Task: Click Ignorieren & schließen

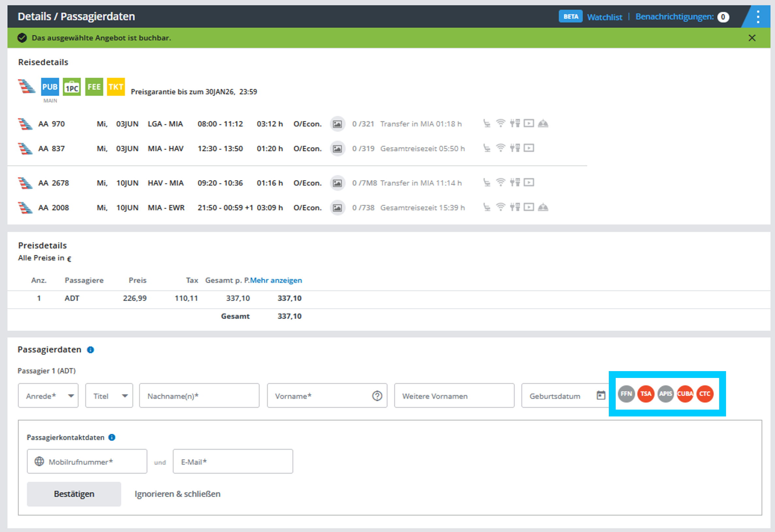Action: click(x=177, y=494)
